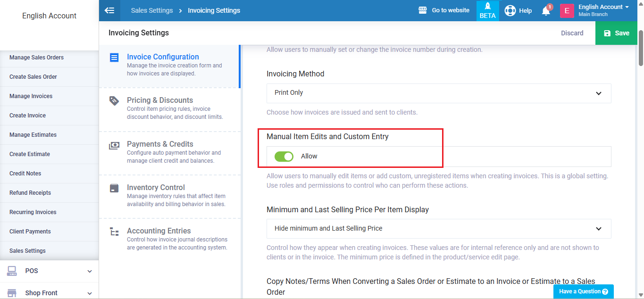Click the Have a Question help widget
The image size is (644, 299).
click(x=583, y=291)
